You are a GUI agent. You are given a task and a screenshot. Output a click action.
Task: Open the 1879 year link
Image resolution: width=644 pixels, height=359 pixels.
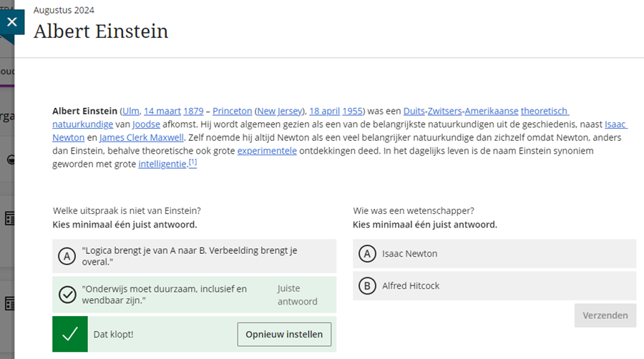point(193,111)
